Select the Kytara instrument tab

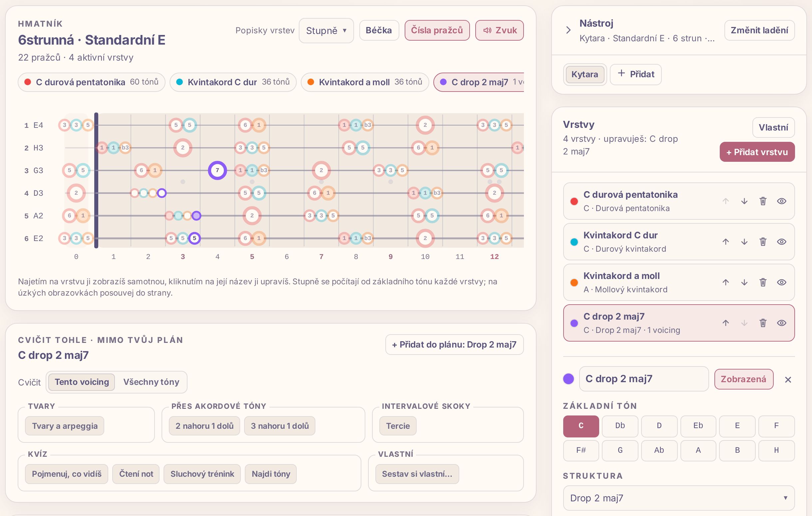(x=585, y=74)
